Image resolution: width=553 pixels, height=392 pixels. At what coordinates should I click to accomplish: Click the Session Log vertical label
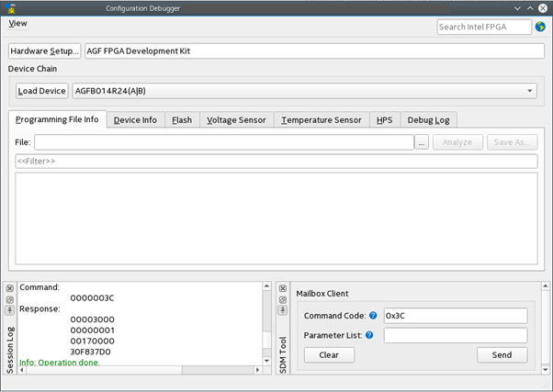[x=10, y=350]
